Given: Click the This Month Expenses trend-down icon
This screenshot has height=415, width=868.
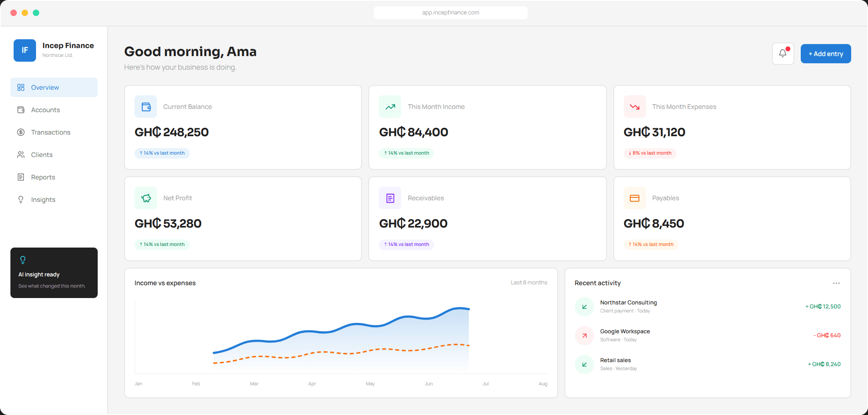Looking at the screenshot, I should [x=635, y=107].
